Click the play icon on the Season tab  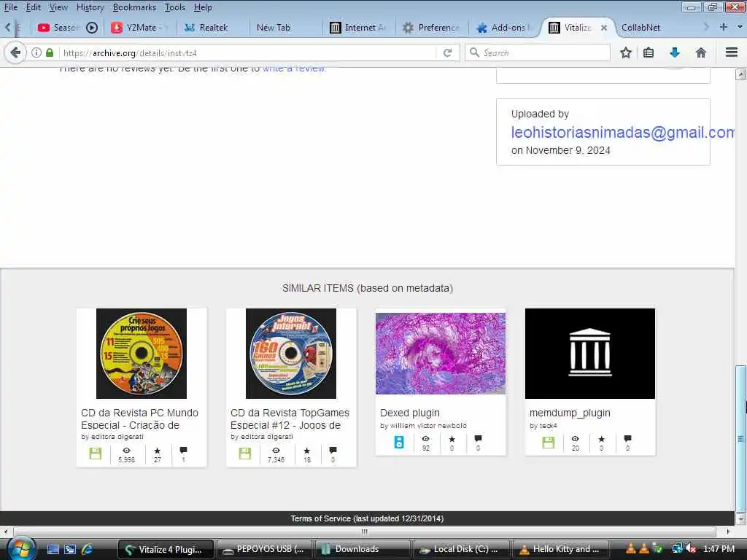92,28
